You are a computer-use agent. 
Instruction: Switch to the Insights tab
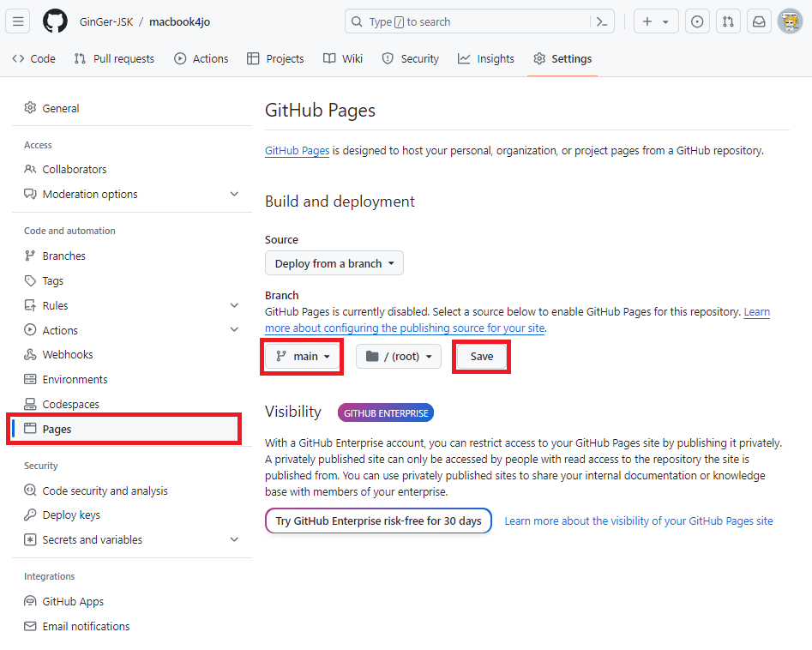click(x=486, y=58)
